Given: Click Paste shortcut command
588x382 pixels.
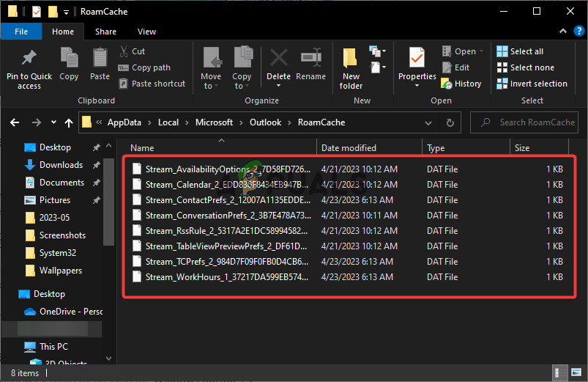Looking at the screenshot, I should 152,84.
